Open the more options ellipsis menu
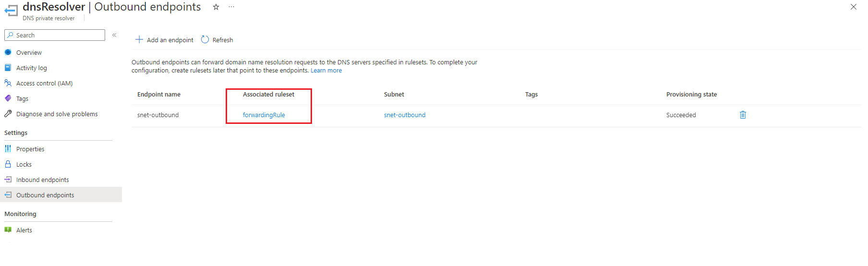The height and width of the screenshot is (266, 868). 231,7
